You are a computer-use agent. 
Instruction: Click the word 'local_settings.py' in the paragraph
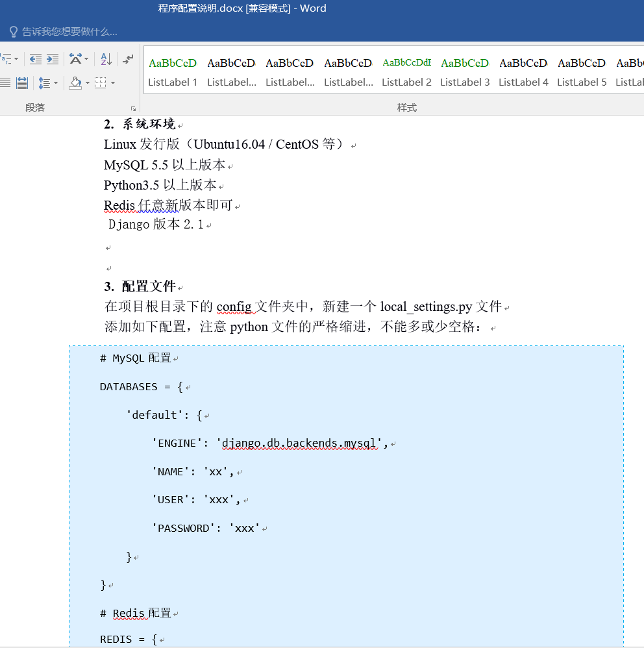(427, 306)
